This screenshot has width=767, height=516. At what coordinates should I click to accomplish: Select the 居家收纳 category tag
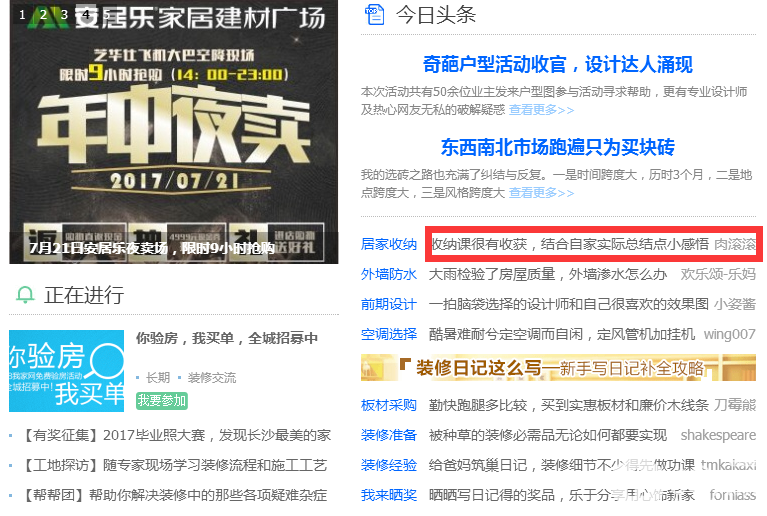389,244
